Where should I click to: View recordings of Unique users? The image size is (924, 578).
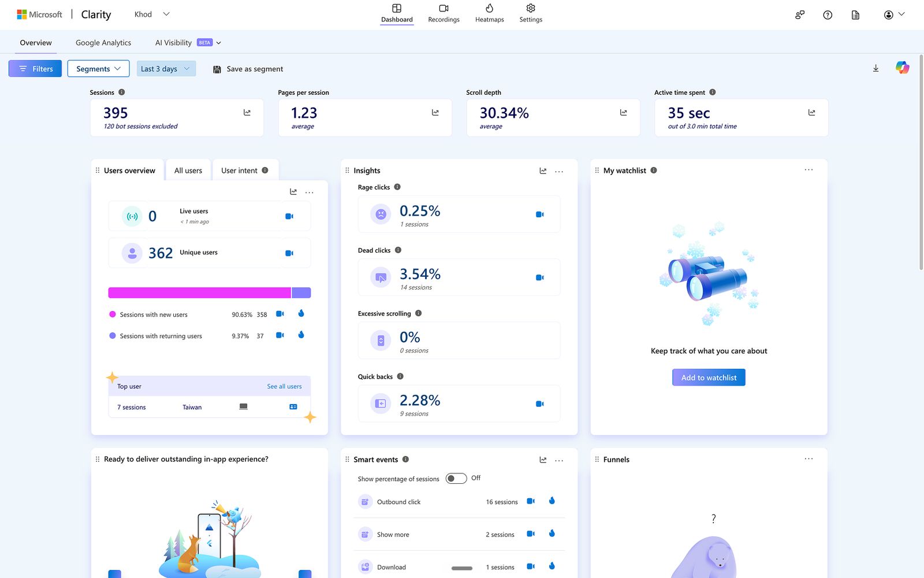pos(289,253)
